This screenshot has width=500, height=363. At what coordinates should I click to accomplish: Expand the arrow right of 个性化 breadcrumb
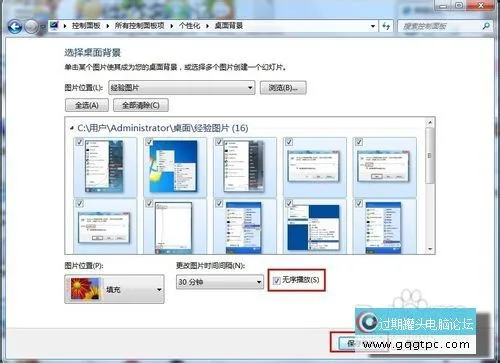pos(207,26)
